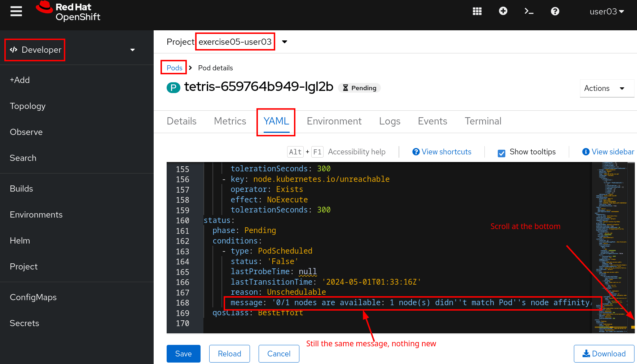The height and width of the screenshot is (364, 637).
Task: Click the 'phase: Pending' line
Action: tap(244, 231)
